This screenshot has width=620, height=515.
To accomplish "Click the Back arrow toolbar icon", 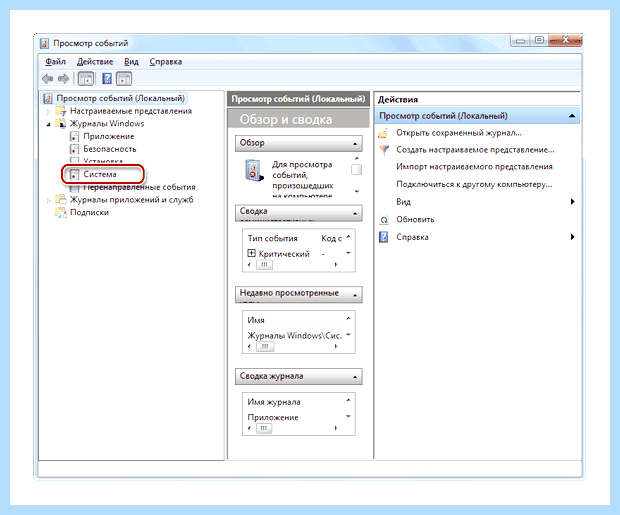I will (x=48, y=79).
